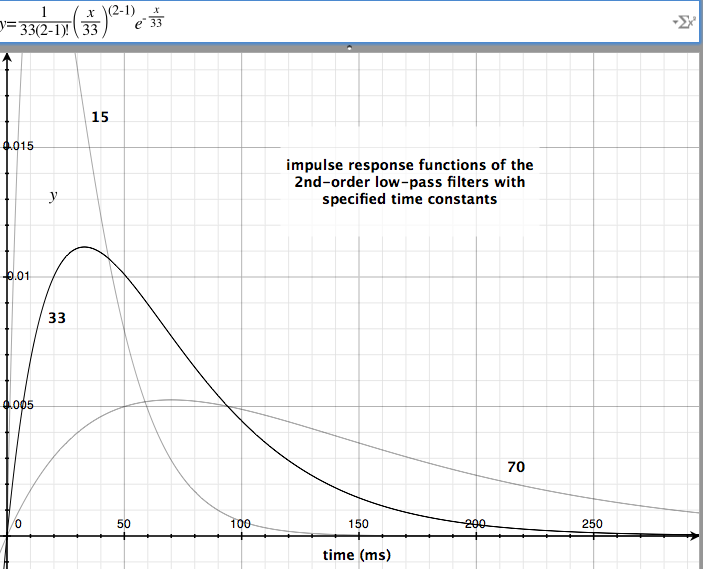Image resolution: width=703 pixels, height=569 pixels.
Task: Click the 0.005 tick label on the y-axis
Action: pos(20,406)
